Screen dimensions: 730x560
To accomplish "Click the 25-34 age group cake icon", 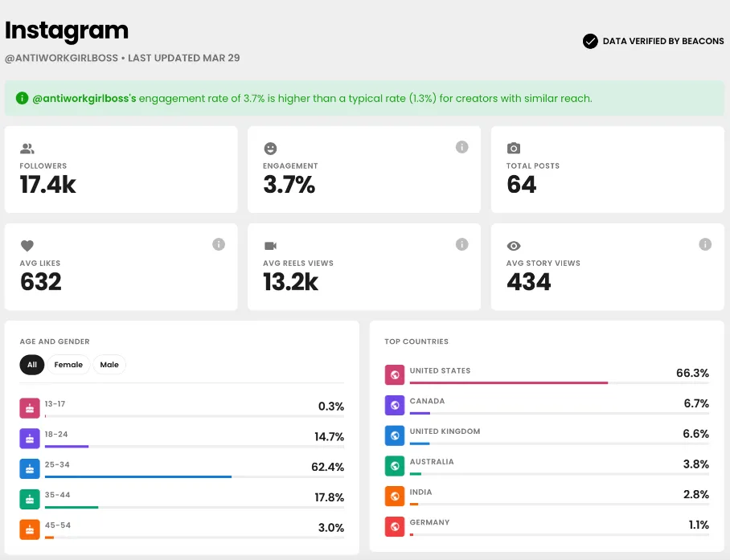I will [x=29, y=469].
